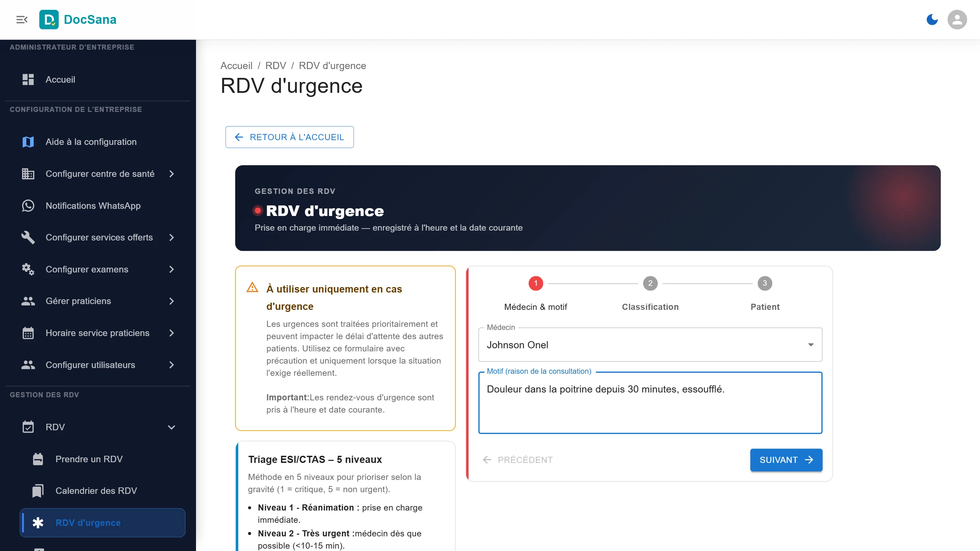The width and height of the screenshot is (980, 551).
Task: Click the WhatsApp notifications icon
Action: [28, 206]
